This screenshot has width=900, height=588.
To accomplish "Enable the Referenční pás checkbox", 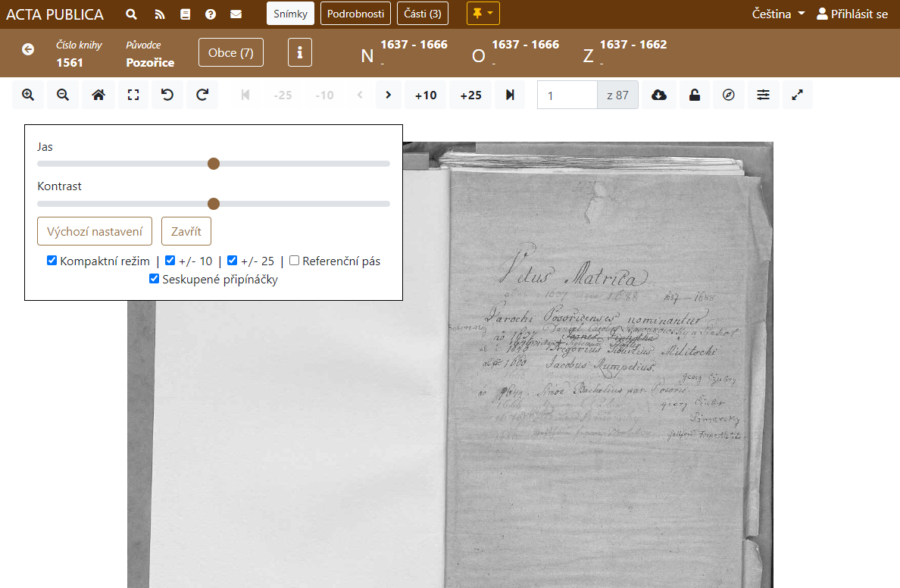I will pos(295,261).
